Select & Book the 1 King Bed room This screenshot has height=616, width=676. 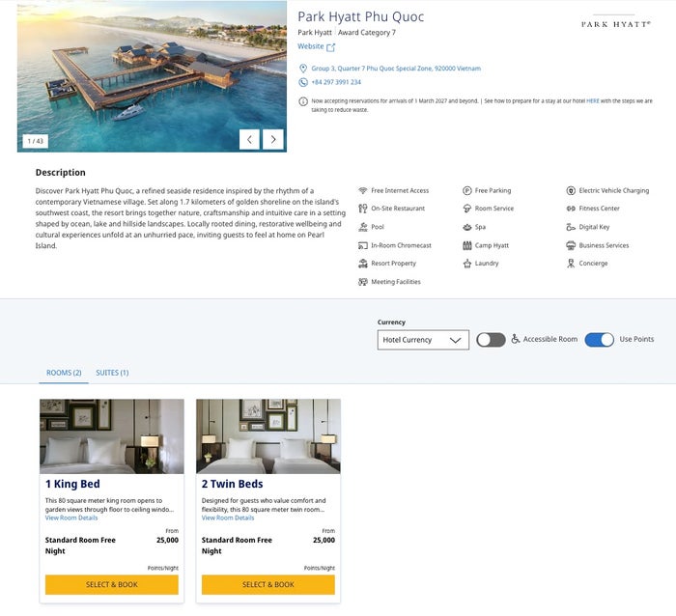click(x=112, y=584)
